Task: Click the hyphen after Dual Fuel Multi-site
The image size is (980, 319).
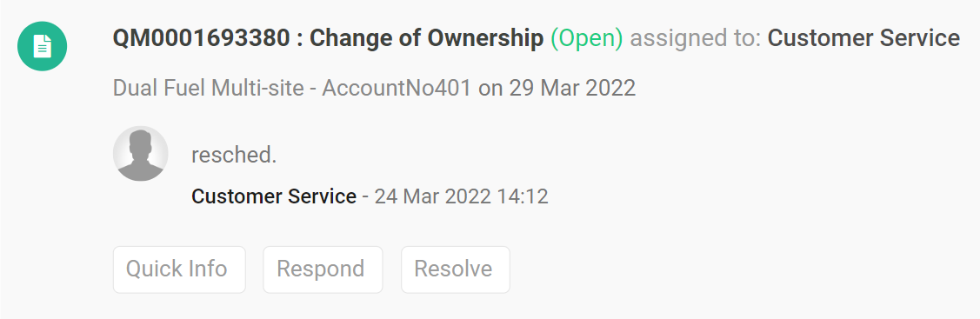Action: pyautogui.click(x=313, y=90)
